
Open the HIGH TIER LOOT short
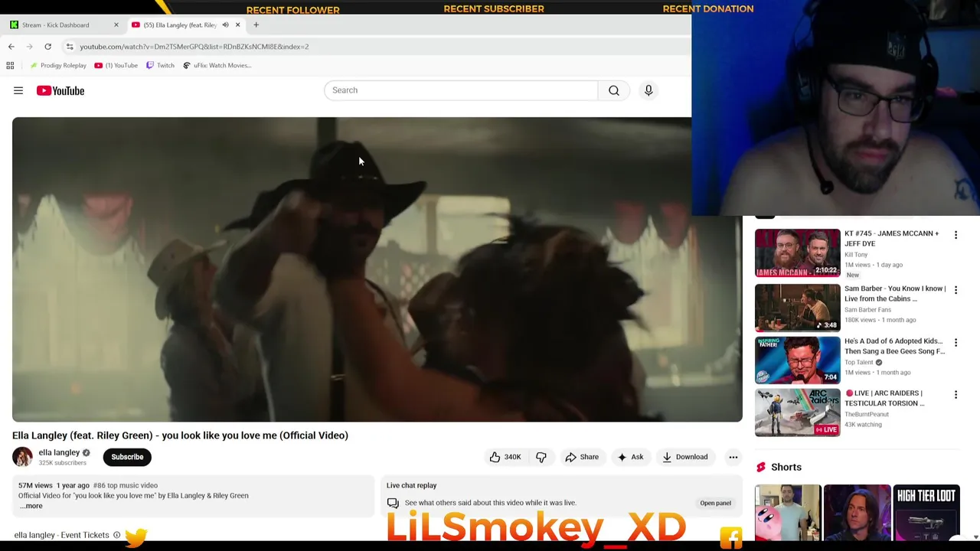926,512
